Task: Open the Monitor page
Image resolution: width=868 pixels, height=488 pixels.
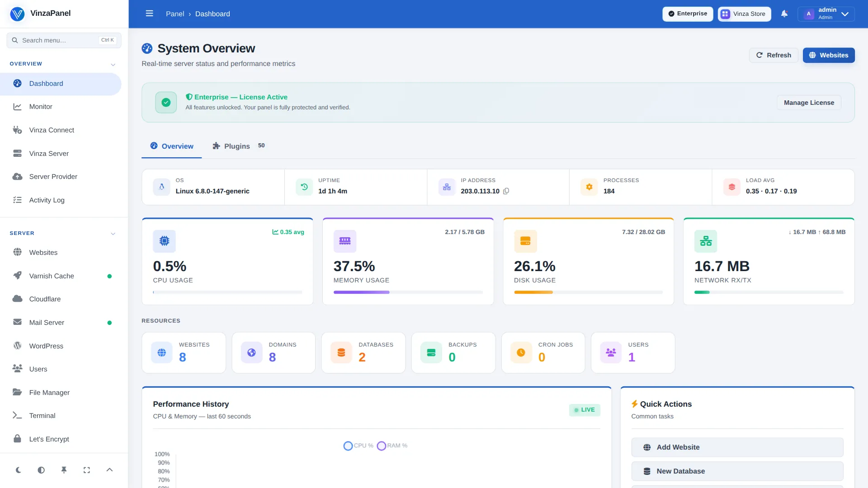Action: point(61,107)
